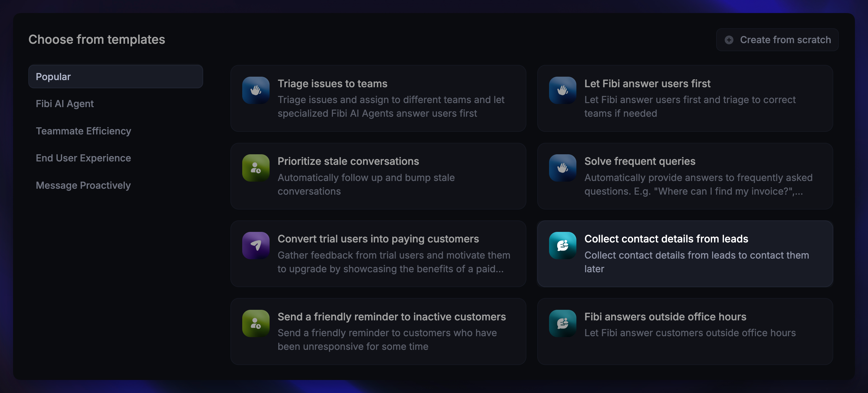The height and width of the screenshot is (393, 868).
Task: Switch to the Fibi AI Agent category
Action: 65,104
